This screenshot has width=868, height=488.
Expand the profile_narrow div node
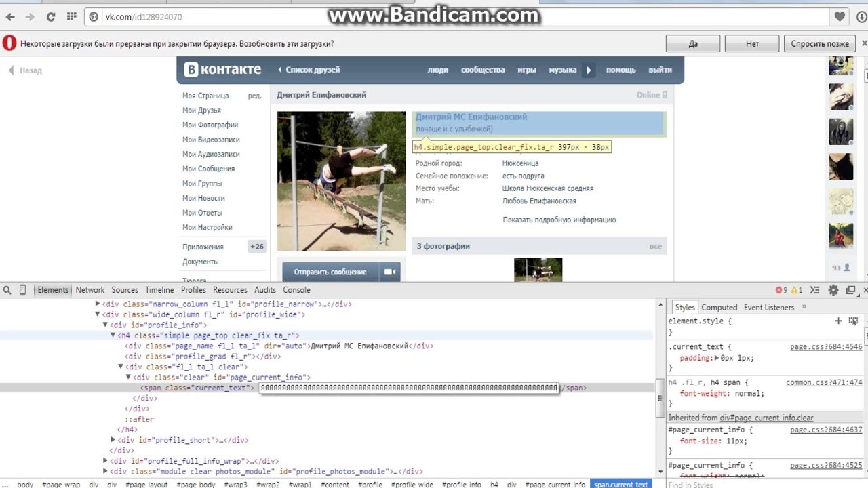(98, 304)
